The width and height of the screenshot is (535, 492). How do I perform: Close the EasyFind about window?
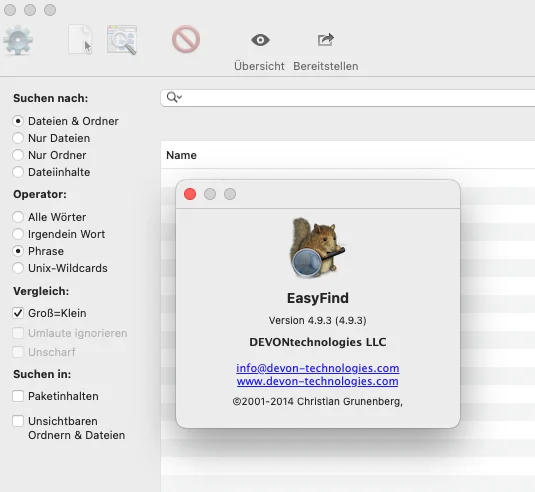[x=190, y=194]
